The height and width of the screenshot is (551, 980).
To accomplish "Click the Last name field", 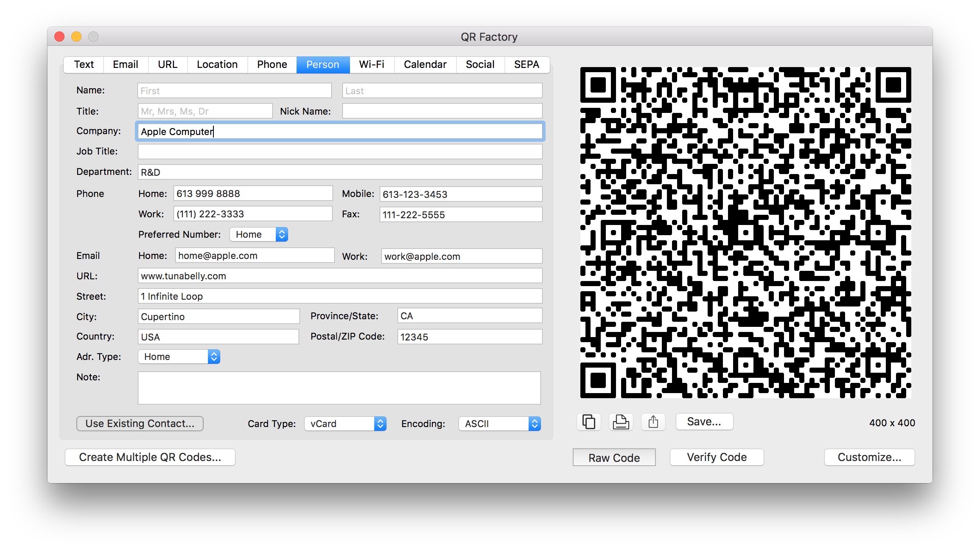I will pyautogui.click(x=442, y=91).
